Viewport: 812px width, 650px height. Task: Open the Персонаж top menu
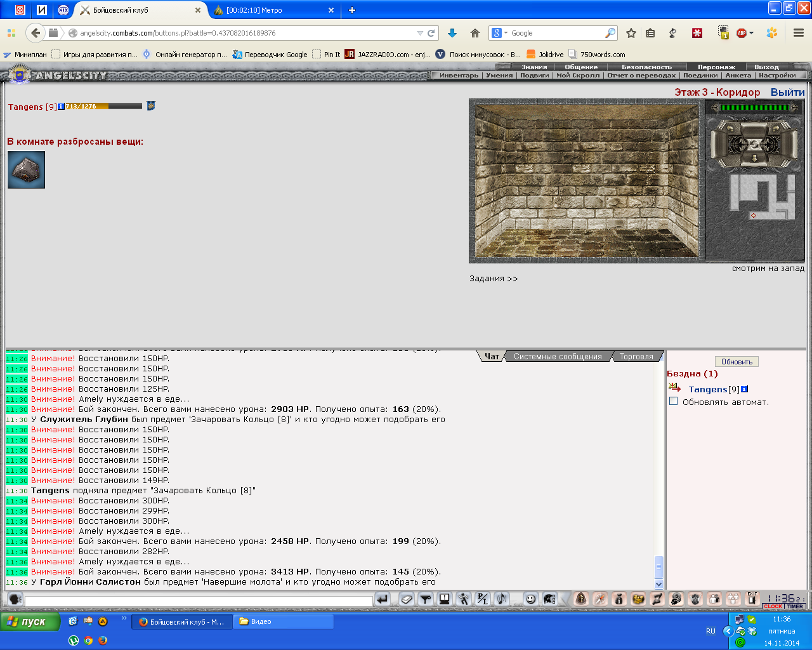click(716, 67)
